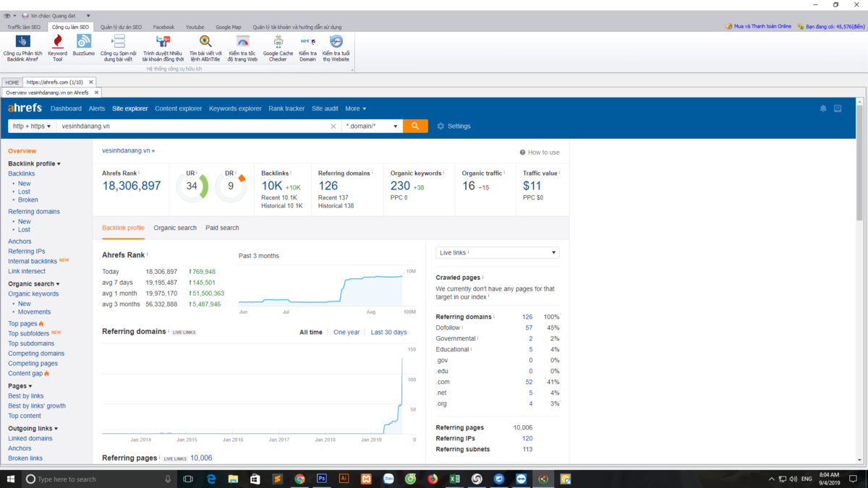This screenshot has width=868, height=488.
Task: Open the Facebook ribbon tab
Action: (x=163, y=27)
